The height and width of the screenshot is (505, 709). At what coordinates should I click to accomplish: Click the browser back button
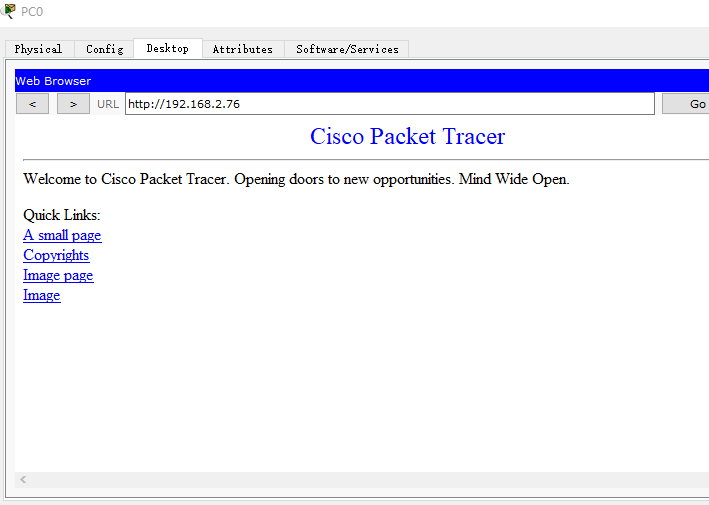pos(33,104)
